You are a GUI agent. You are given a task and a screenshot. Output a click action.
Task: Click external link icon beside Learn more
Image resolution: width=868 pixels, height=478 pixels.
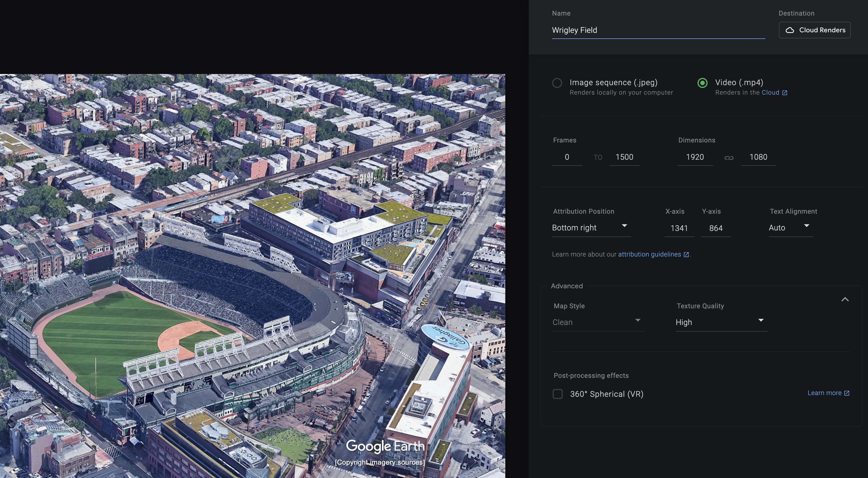point(848,393)
